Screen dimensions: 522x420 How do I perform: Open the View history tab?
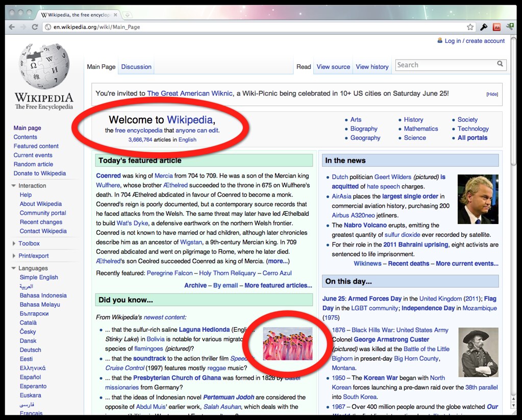tap(372, 67)
